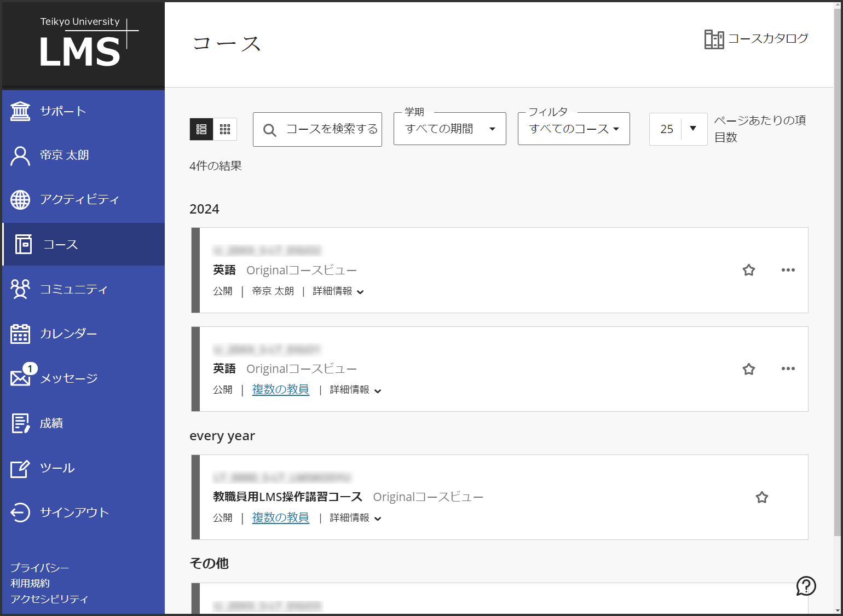Click the course search input field
The height and width of the screenshot is (616, 843).
(x=317, y=129)
